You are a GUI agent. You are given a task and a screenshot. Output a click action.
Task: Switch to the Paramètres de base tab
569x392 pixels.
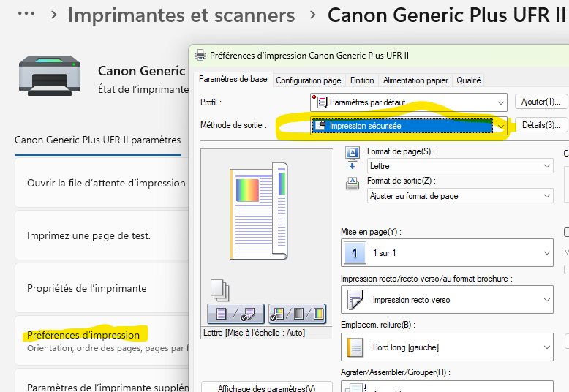pyautogui.click(x=233, y=79)
